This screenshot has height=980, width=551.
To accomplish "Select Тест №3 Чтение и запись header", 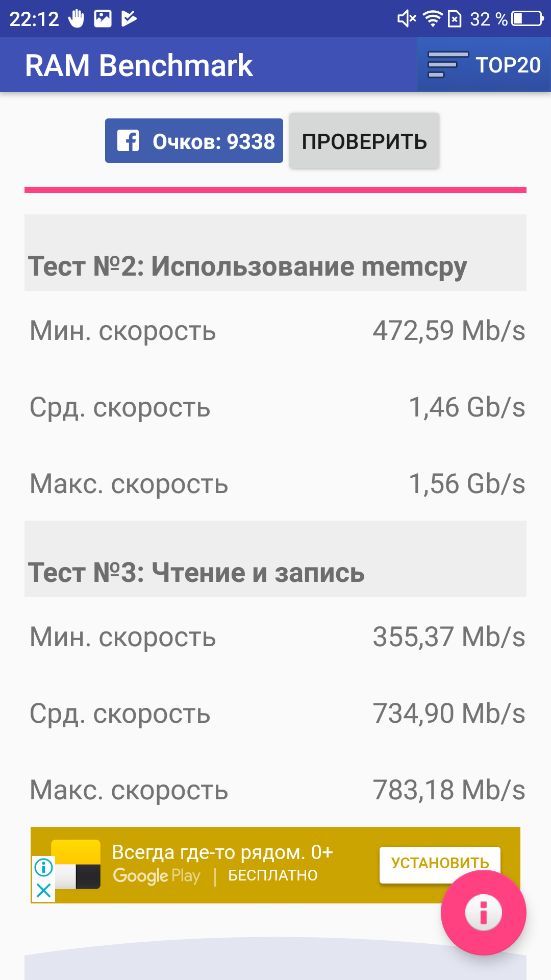I will (x=275, y=559).
